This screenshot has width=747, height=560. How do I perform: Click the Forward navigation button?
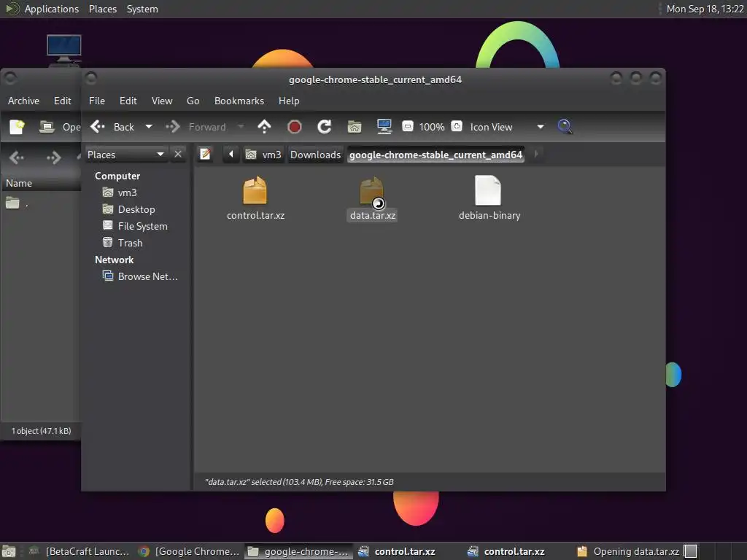196,127
